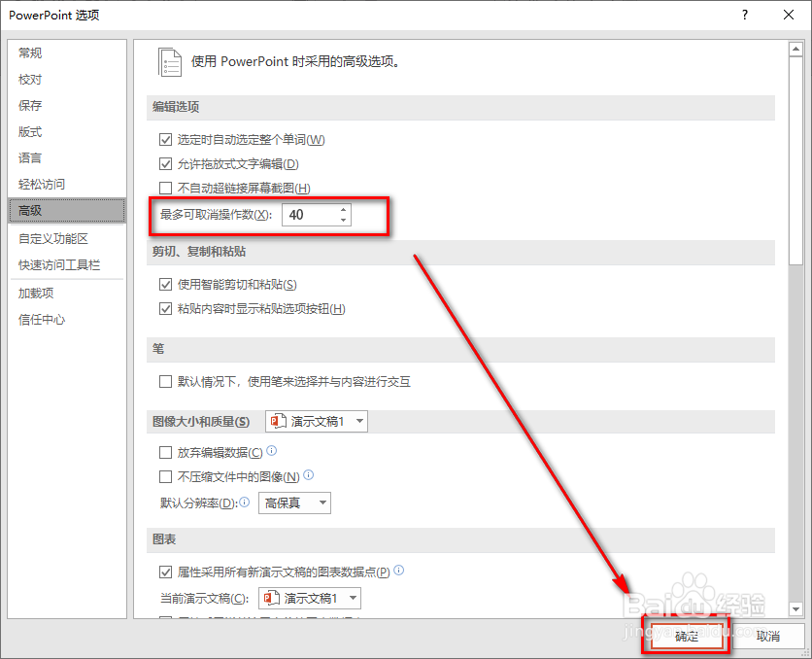
Task: Close the PowerPoint 选项 dialog
Action: (789, 15)
